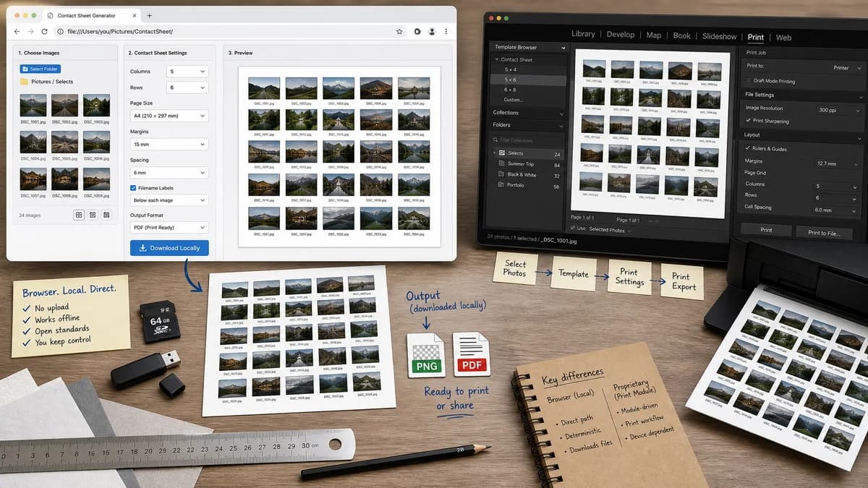Image resolution: width=868 pixels, height=488 pixels.
Task: Open the Page Size A4 dropdown
Action: pos(169,116)
